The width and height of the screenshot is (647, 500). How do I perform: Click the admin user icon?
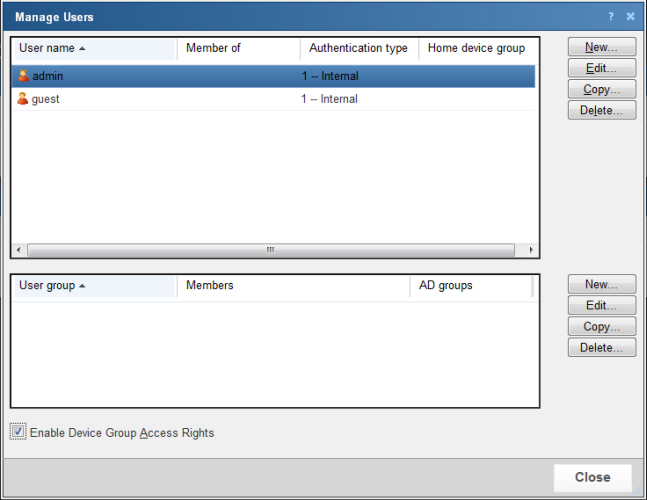pyautogui.click(x=23, y=76)
